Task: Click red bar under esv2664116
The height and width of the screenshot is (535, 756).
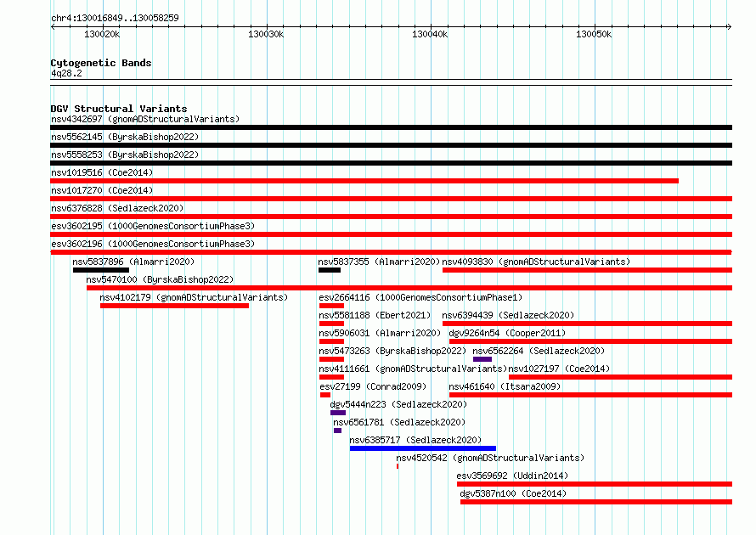Action: [x=331, y=306]
